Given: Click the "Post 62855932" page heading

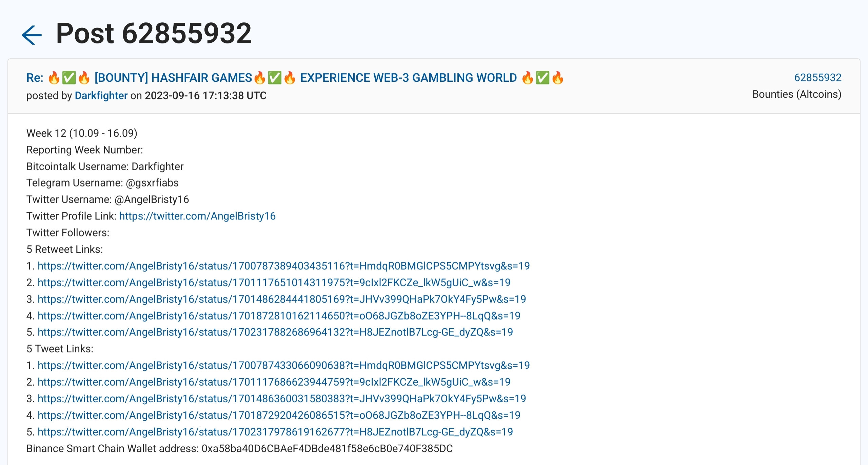Looking at the screenshot, I should pyautogui.click(x=154, y=33).
